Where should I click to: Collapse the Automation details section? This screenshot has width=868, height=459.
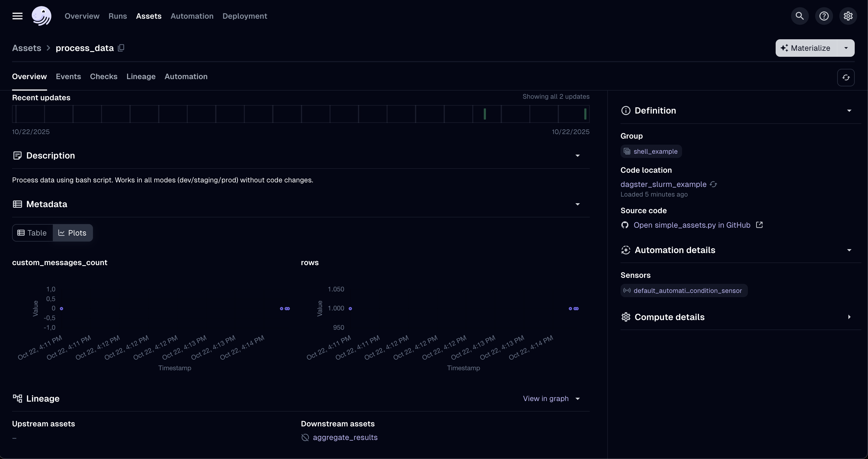pos(849,250)
